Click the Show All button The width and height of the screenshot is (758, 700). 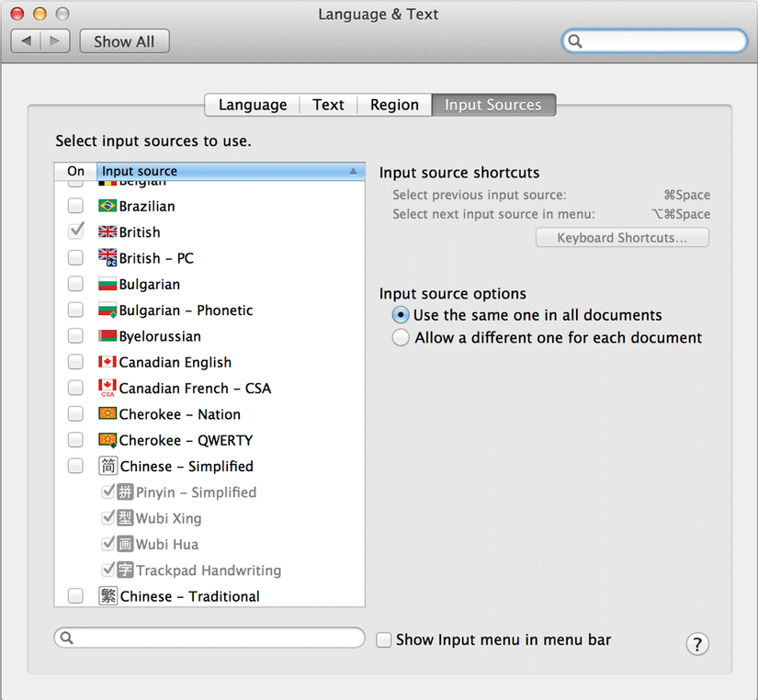coord(124,41)
